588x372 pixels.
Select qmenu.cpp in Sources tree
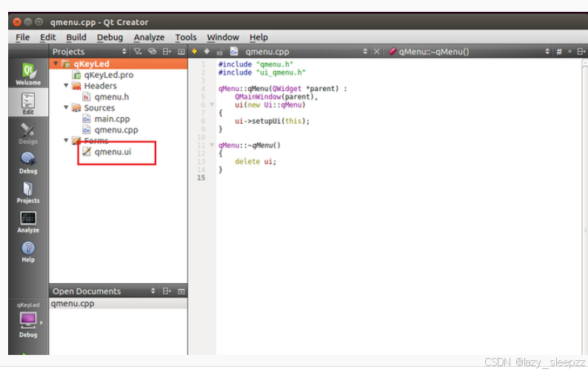pyautogui.click(x=116, y=130)
